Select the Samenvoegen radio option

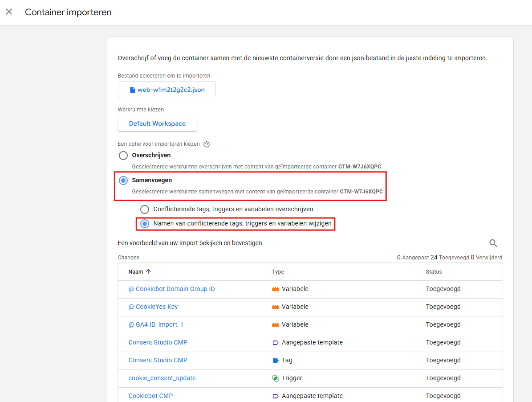click(123, 180)
